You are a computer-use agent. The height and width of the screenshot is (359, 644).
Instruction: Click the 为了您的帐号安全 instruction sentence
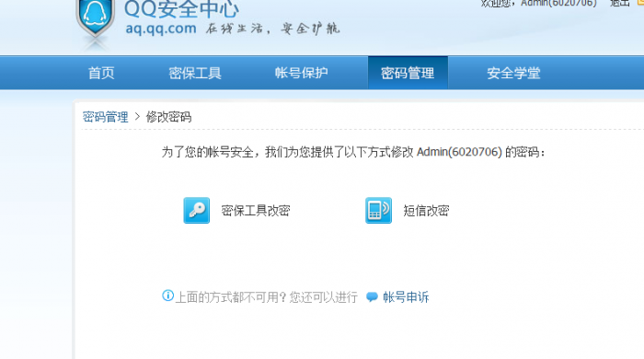pos(353,153)
